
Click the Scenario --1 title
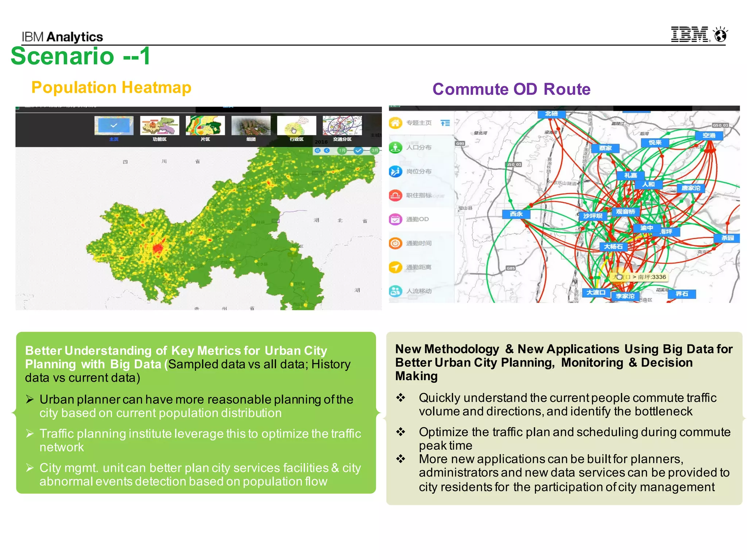pyautogui.click(x=81, y=56)
